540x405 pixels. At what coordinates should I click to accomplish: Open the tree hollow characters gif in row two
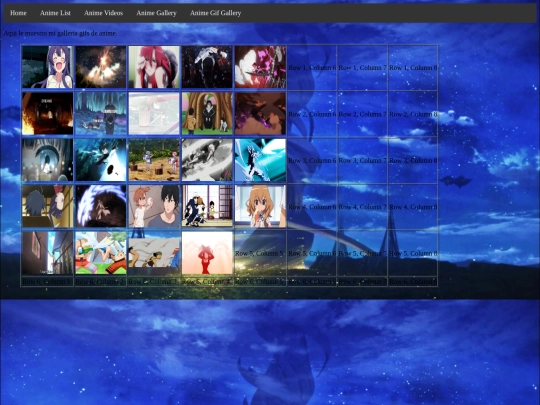(207, 114)
